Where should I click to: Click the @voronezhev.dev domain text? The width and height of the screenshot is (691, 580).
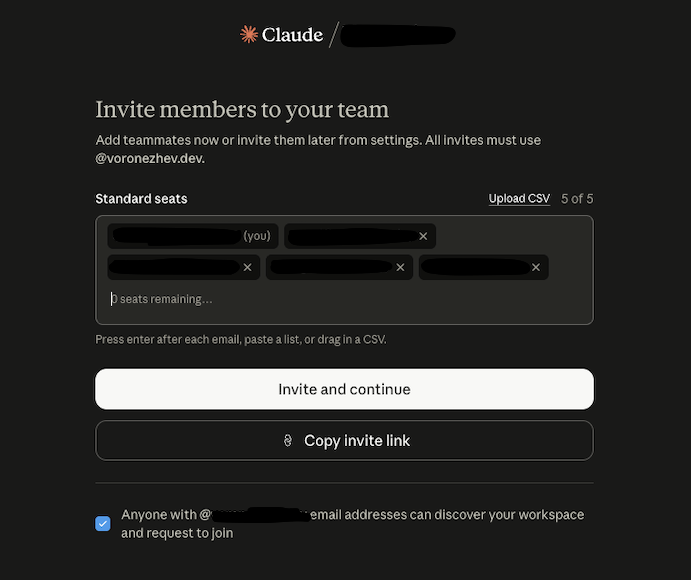tap(150, 158)
